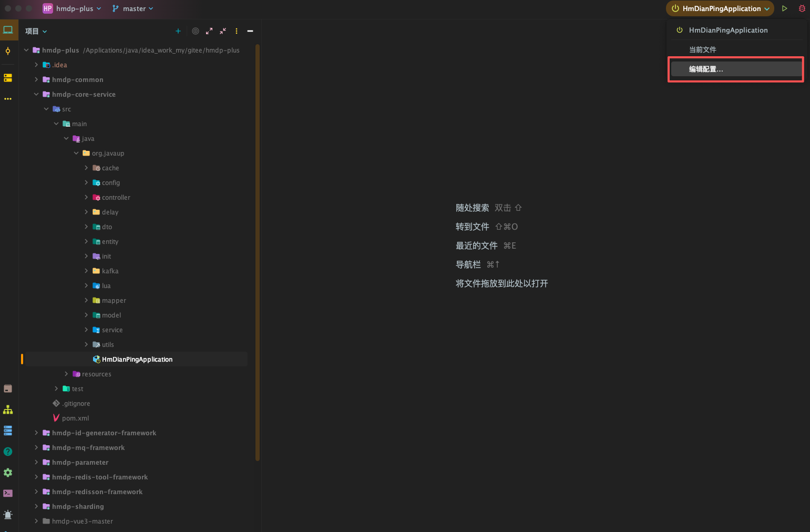Click the red Debug bug icon
The width and height of the screenshot is (810, 532).
(x=802, y=8)
